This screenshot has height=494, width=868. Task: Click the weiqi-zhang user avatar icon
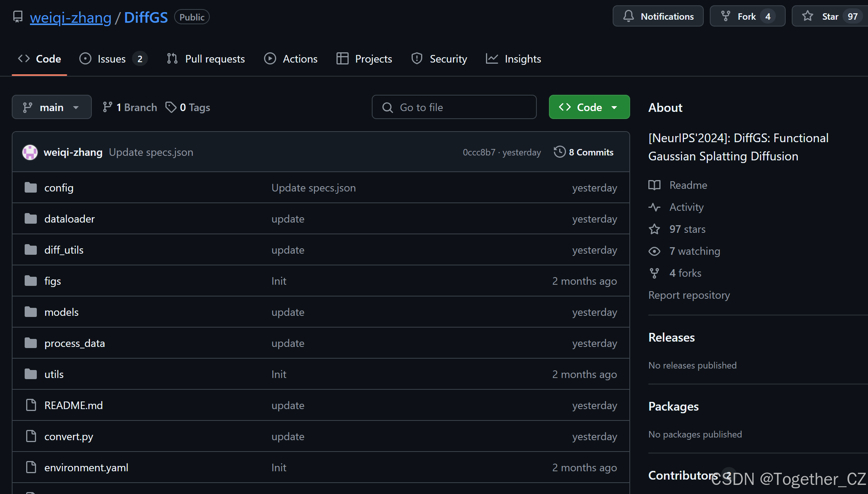click(30, 152)
